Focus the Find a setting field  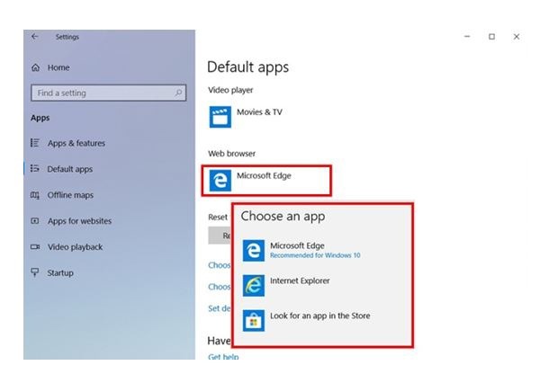tap(109, 93)
